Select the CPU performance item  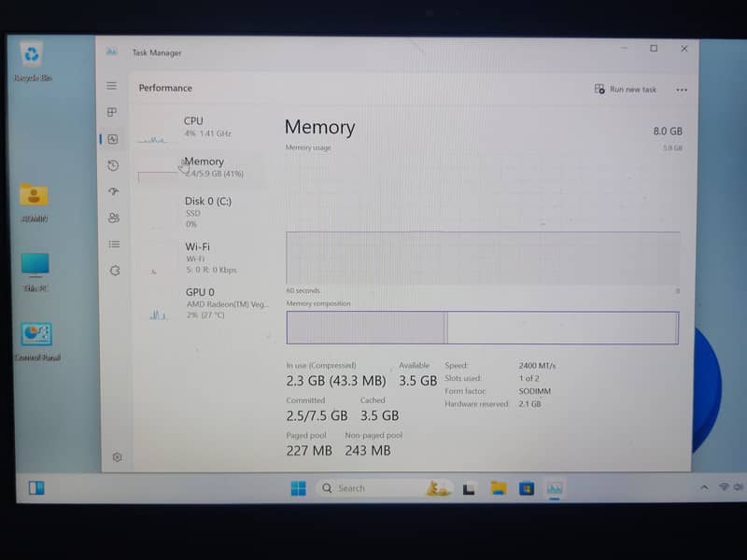click(193, 127)
